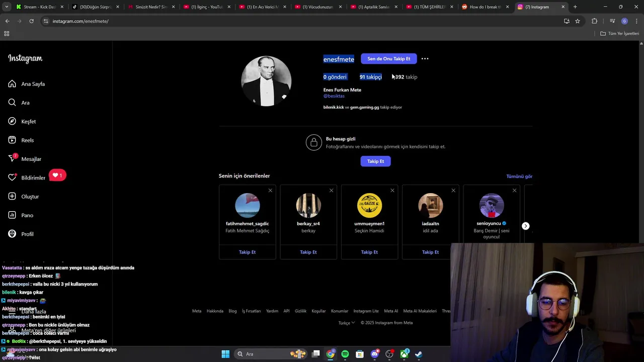Open senioyuncu suggested profile avatar
Screen dimensions: 644x362
click(492, 206)
